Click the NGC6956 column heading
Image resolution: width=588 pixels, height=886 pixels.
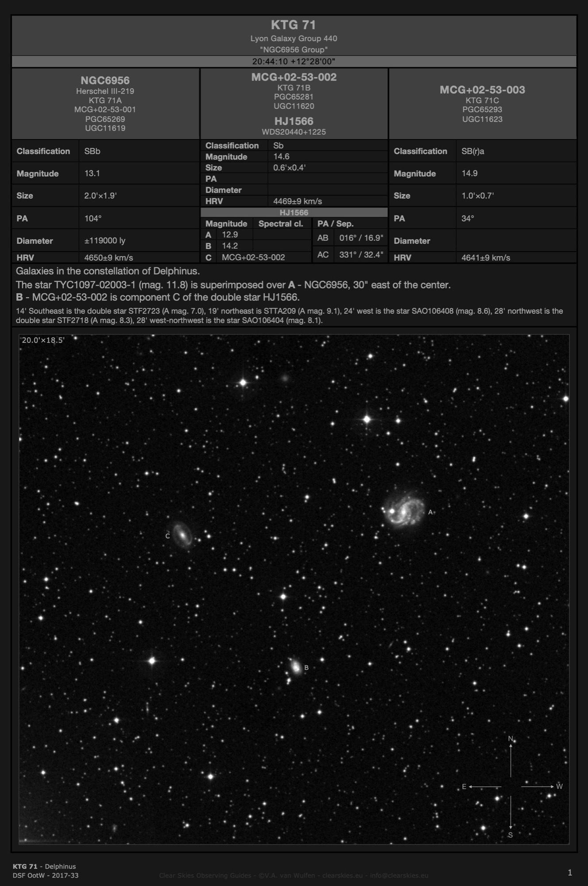(105, 80)
